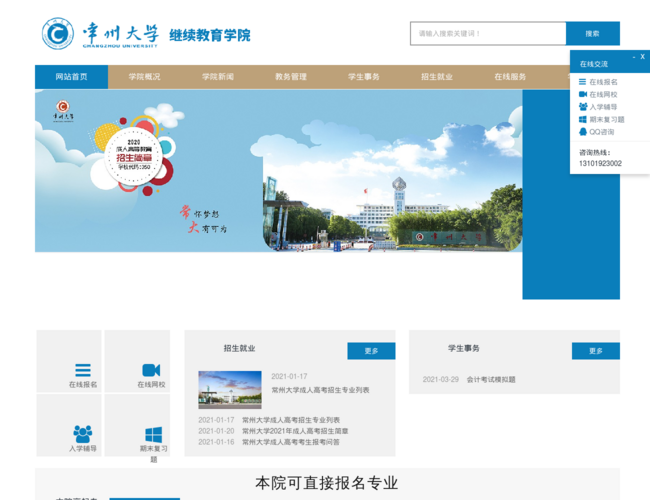Screen dimensions: 650x500
Task: Open 常州大学成人高考考生报考问答 news item
Action: [291, 442]
